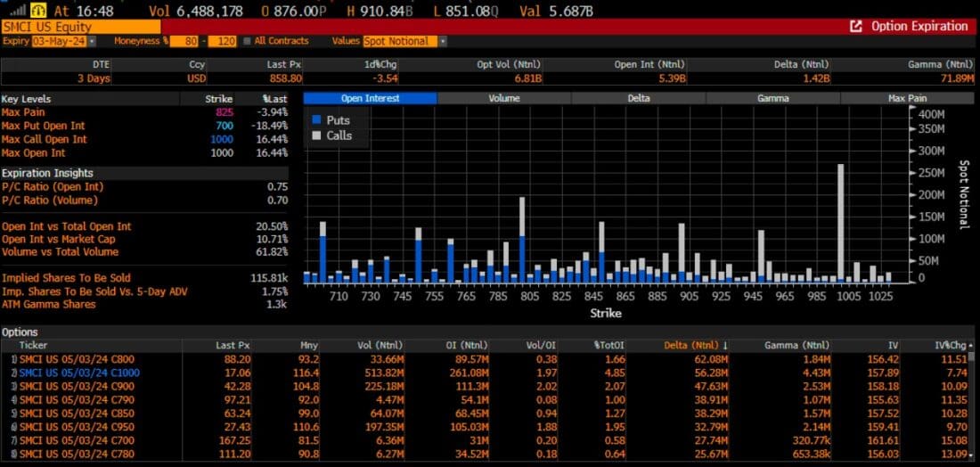
Task: Switch to the Volume chart tab
Action: [x=504, y=98]
